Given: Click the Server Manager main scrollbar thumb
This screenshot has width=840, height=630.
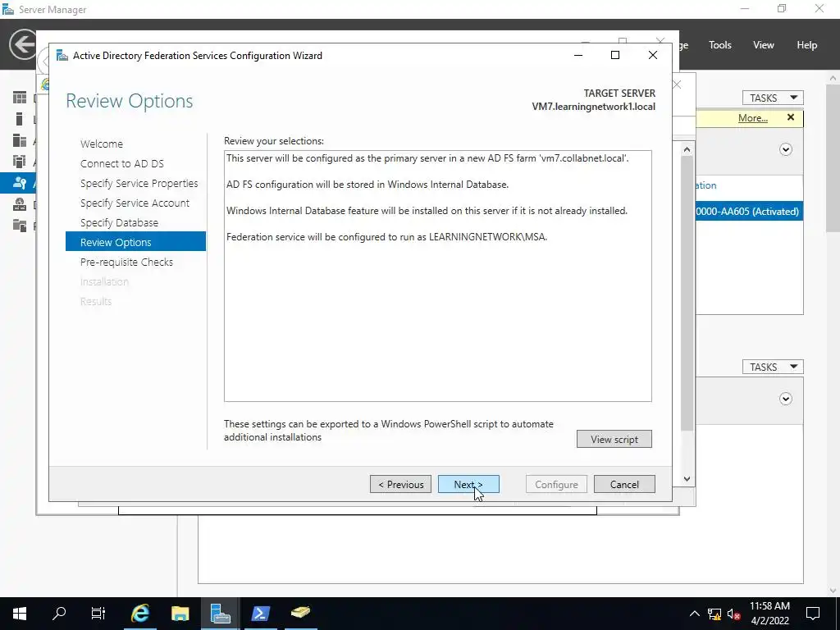Looking at the screenshot, I should click(833, 157).
